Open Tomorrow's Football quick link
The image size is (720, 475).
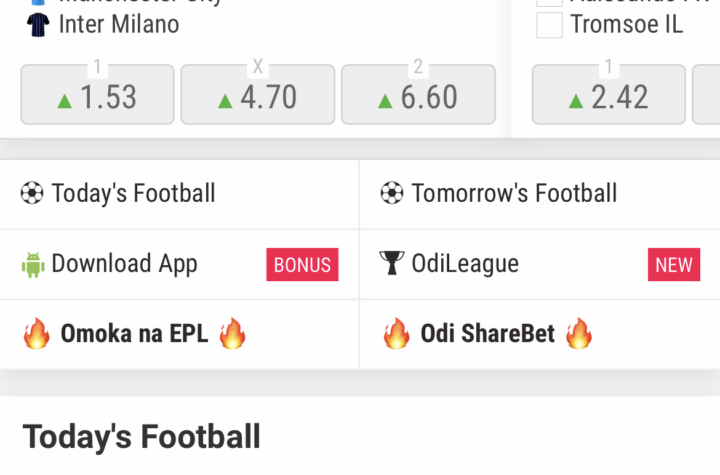coord(540,194)
